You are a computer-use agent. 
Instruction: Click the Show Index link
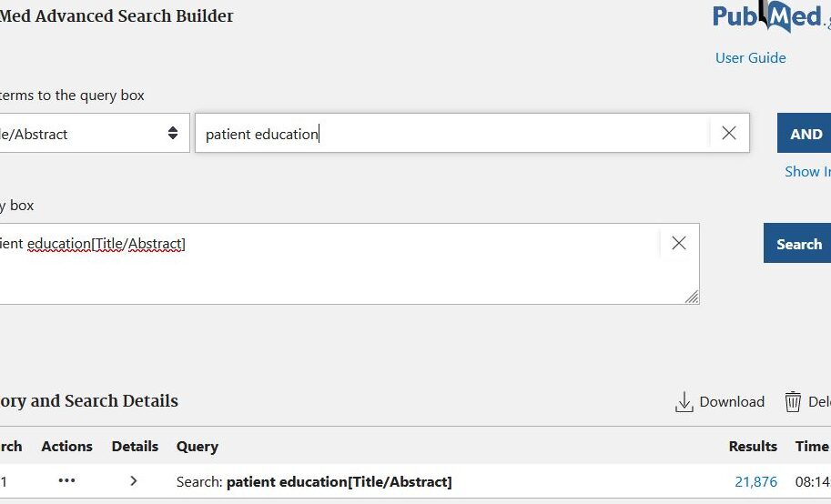(807, 172)
